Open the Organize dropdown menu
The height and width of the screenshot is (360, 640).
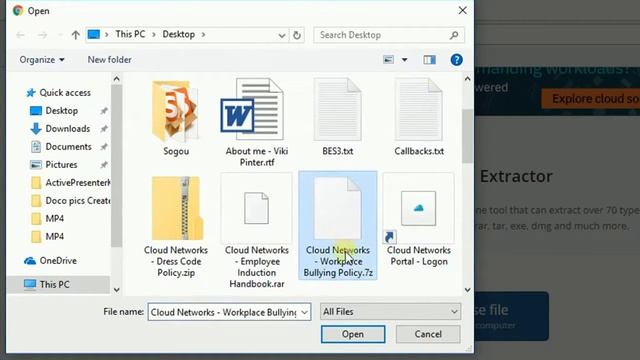pos(42,60)
